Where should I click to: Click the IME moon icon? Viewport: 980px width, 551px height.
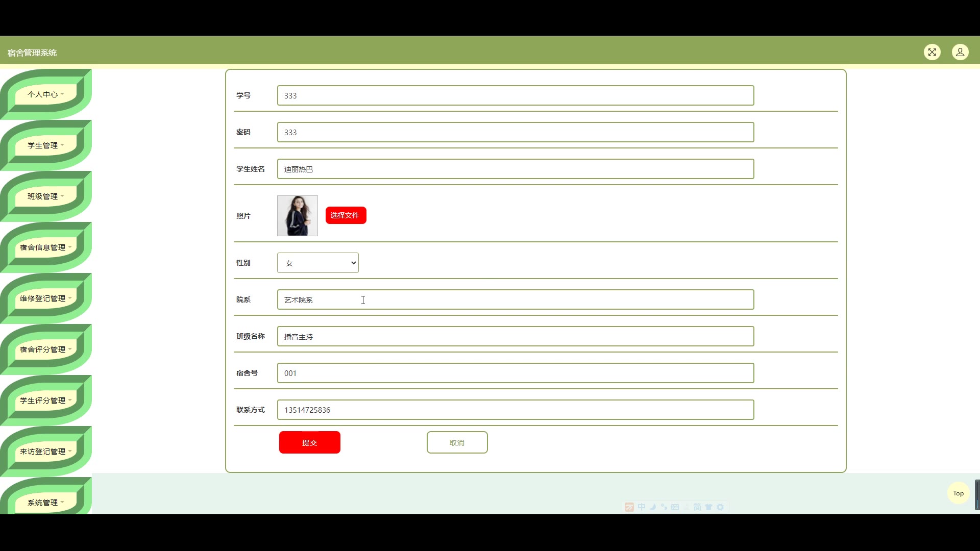click(653, 507)
